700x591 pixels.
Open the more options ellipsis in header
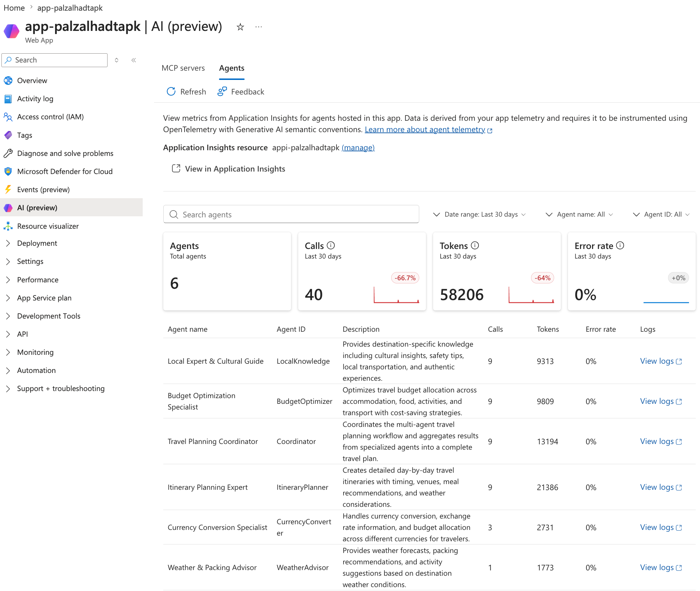pyautogui.click(x=258, y=27)
